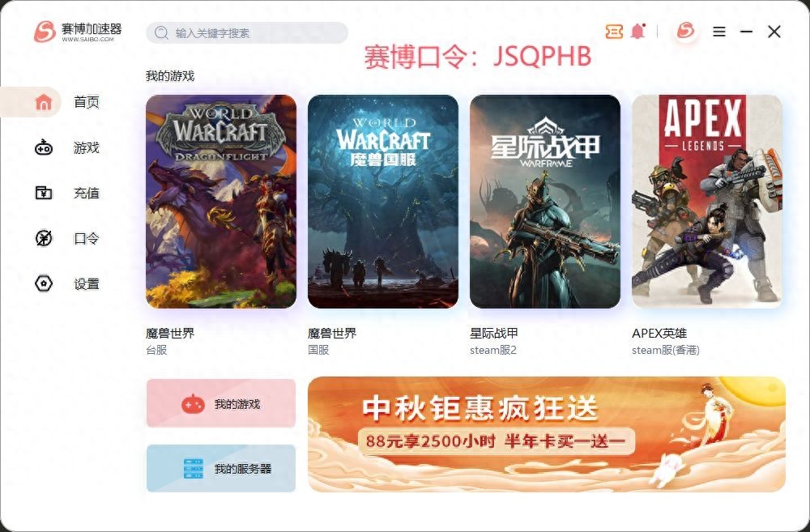Screen dimensions: 810x532
Task: Open the 中秋钜惠疯狂送 promotional banner
Action: [547, 434]
